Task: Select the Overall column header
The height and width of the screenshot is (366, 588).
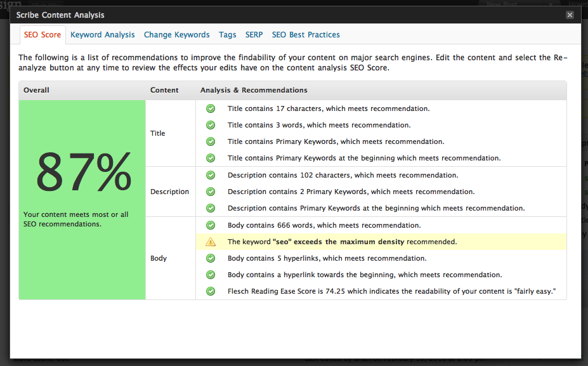Action: point(36,90)
